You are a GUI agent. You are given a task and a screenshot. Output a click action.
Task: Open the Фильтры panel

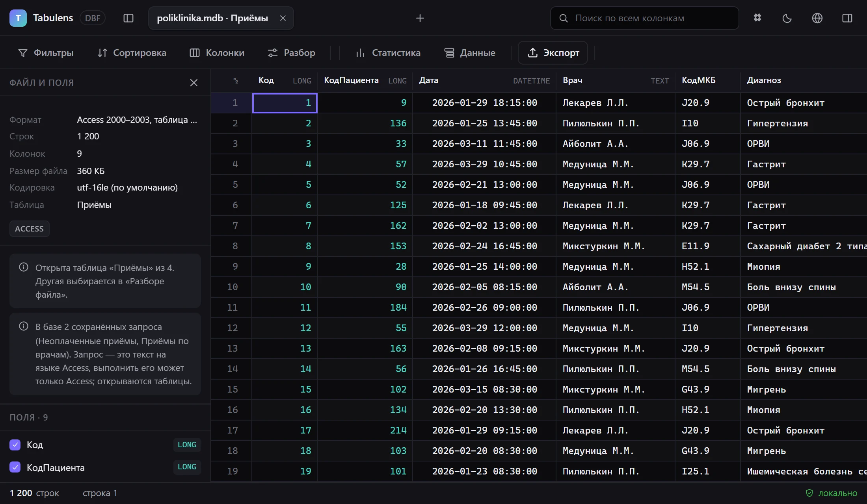point(46,53)
